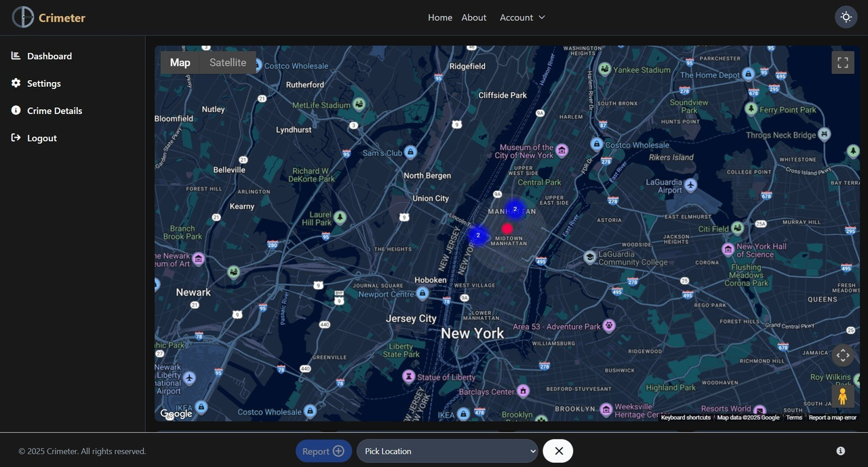This screenshot has width=868, height=467.
Task: Open the map Terms link
Action: pyautogui.click(x=794, y=417)
